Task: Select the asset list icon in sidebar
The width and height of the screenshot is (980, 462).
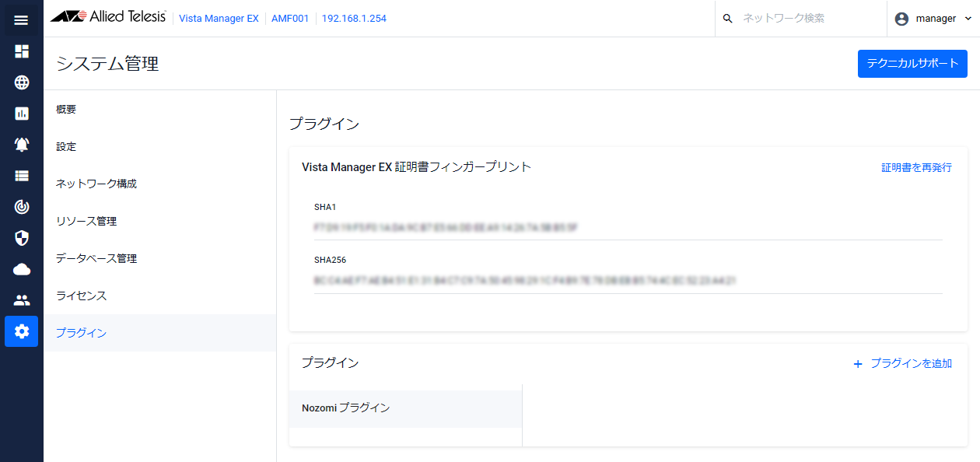Action: (x=21, y=175)
